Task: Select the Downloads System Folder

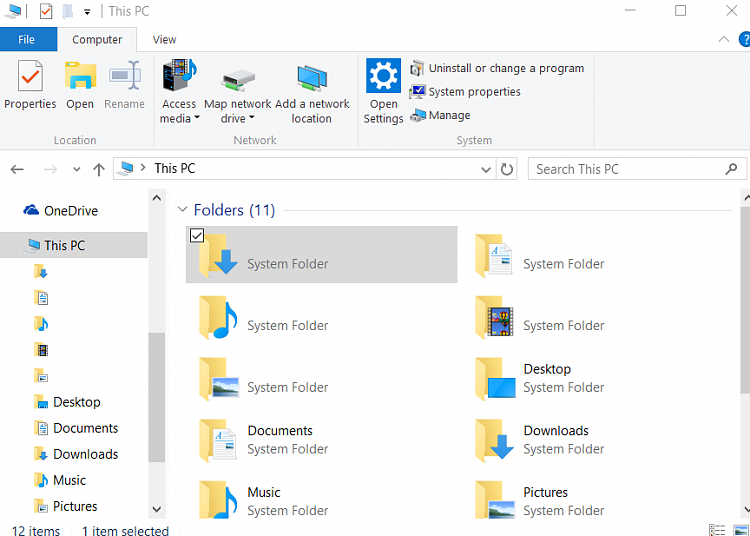Action: pos(542,440)
